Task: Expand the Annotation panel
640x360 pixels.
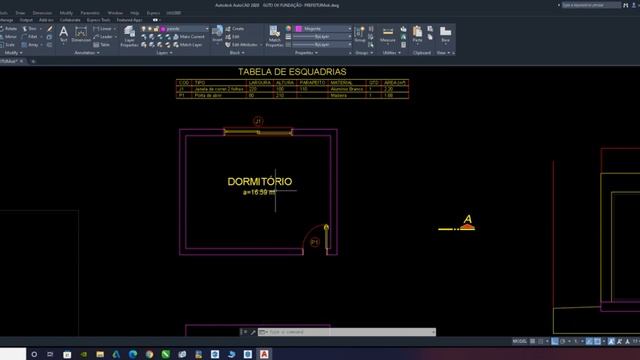Action: tap(87, 53)
